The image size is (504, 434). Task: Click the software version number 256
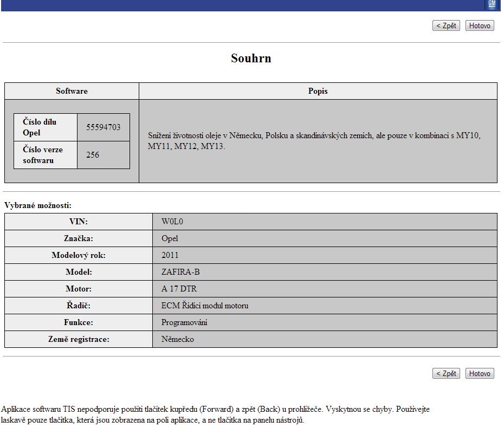coord(93,155)
